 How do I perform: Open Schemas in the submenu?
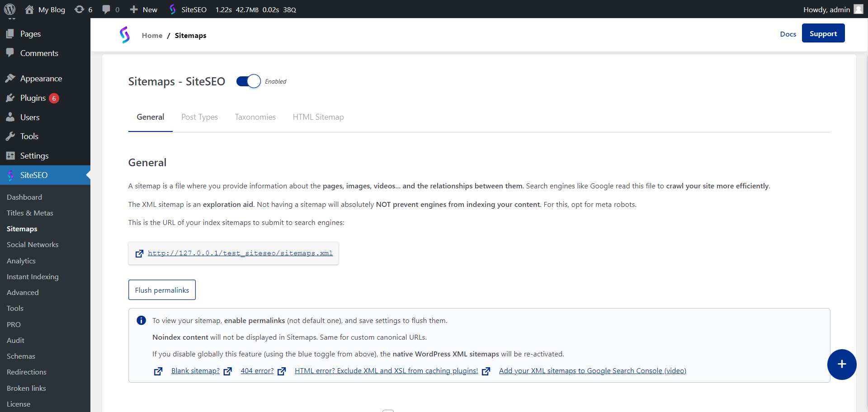coord(21,356)
